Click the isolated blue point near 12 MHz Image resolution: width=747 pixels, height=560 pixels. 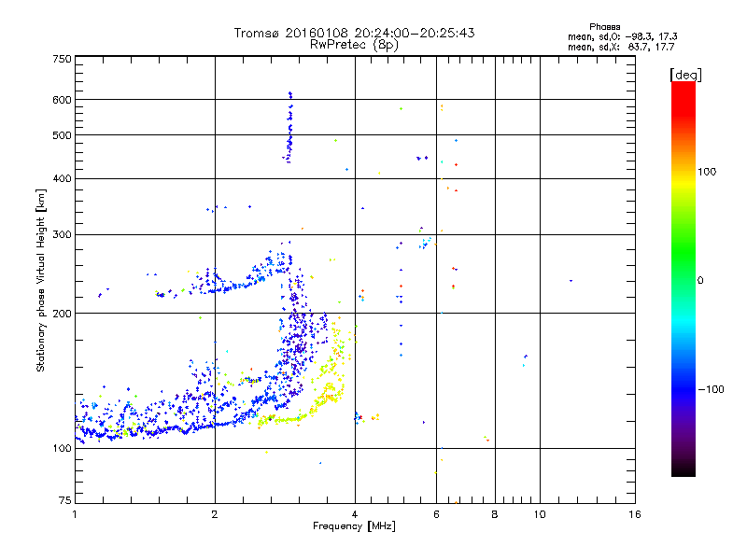point(571,281)
